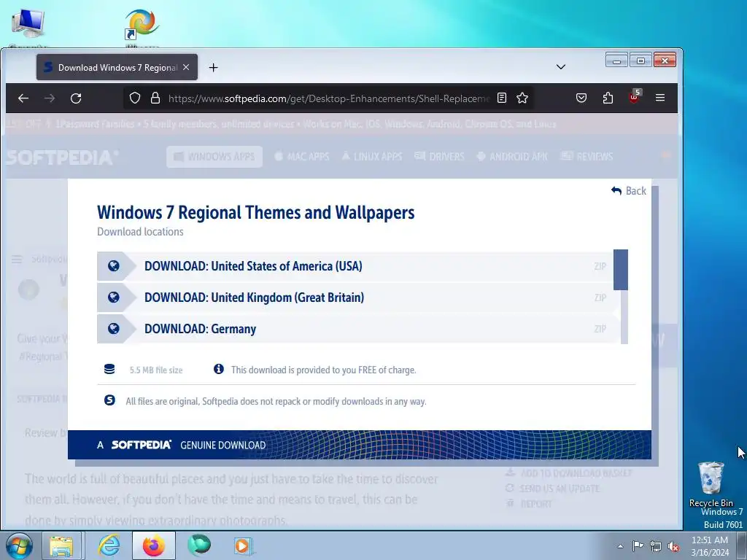This screenshot has width=747, height=560.
Task: Click the padlock site security icon
Action: 155,98
